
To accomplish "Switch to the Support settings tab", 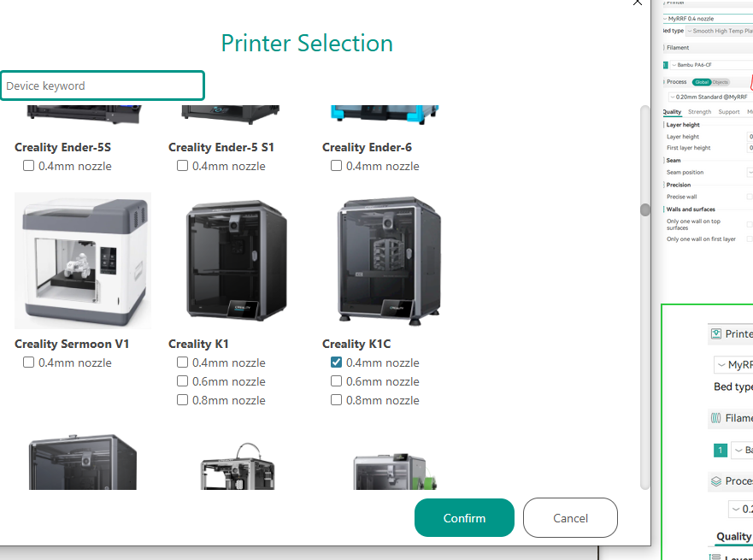I will 729,112.
